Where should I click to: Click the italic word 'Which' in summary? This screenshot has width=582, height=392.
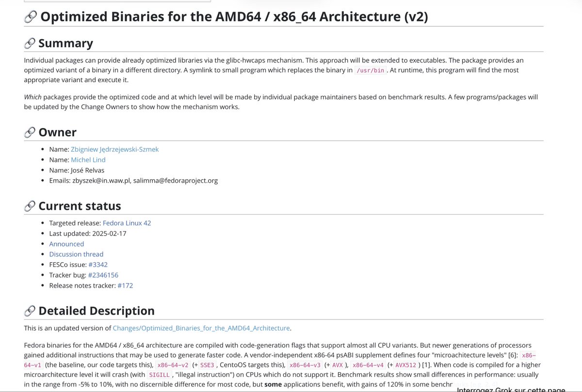pos(32,97)
